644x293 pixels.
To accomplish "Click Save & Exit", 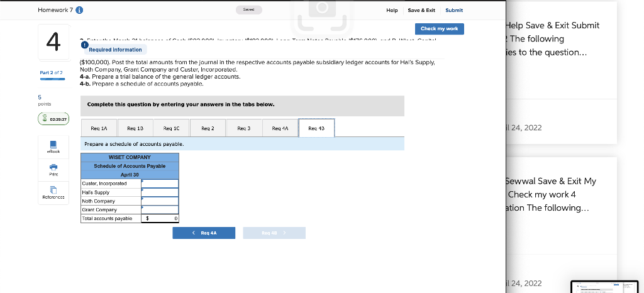I will (421, 10).
